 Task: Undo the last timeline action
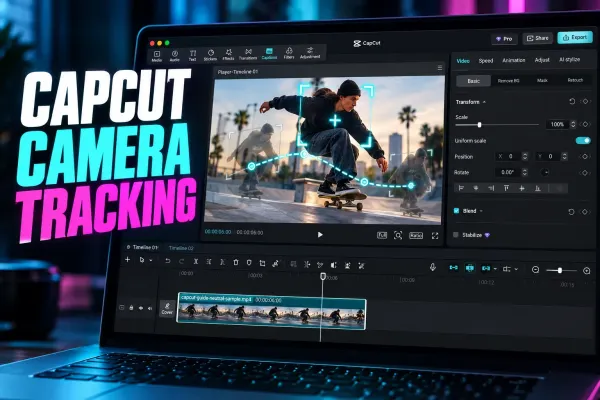[167, 261]
